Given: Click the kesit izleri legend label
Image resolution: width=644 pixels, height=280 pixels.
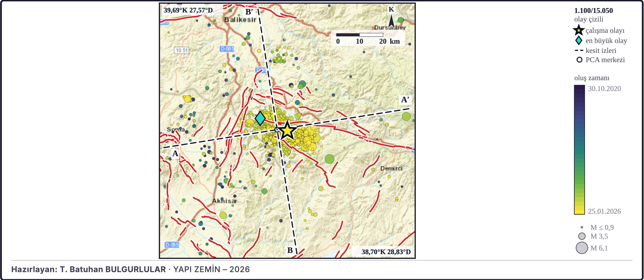Looking at the screenshot, I should (x=601, y=50).
